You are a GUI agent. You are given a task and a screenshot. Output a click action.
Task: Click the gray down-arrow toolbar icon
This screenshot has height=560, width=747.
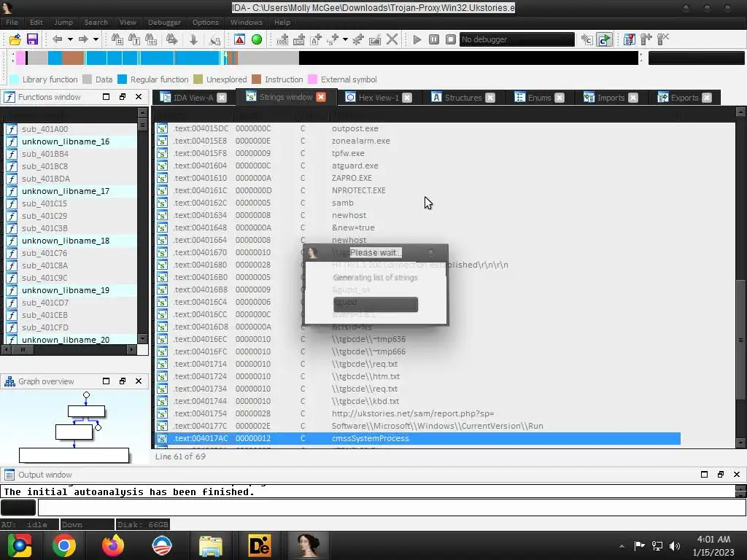(193, 39)
